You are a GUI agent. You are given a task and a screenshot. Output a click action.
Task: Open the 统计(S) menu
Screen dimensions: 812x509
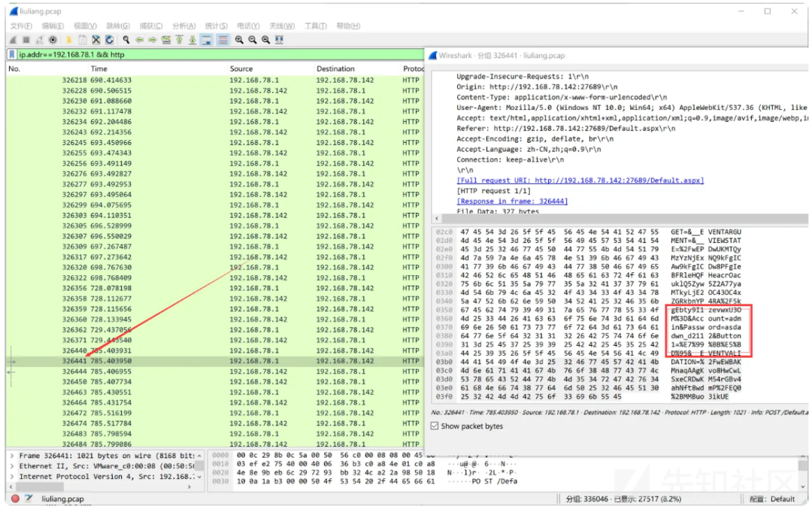click(x=216, y=26)
